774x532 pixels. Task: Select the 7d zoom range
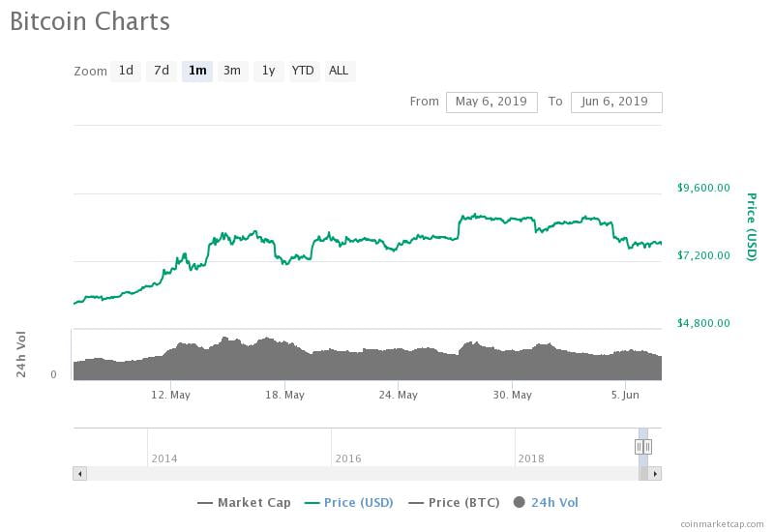tap(162, 71)
